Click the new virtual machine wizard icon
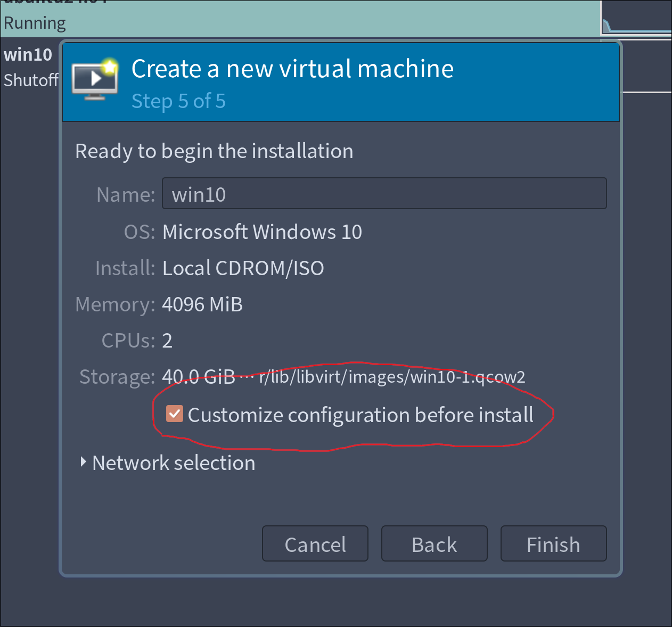672x627 pixels. (x=95, y=79)
